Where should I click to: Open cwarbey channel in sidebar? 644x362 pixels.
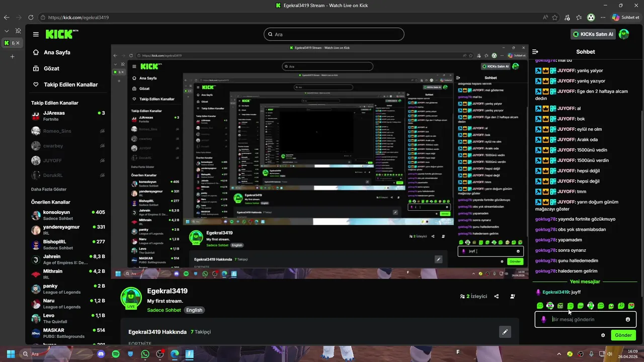(x=68, y=146)
